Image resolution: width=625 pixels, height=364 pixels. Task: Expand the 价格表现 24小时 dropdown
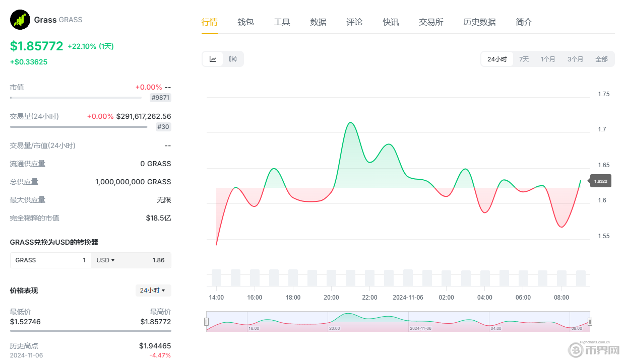tap(153, 290)
